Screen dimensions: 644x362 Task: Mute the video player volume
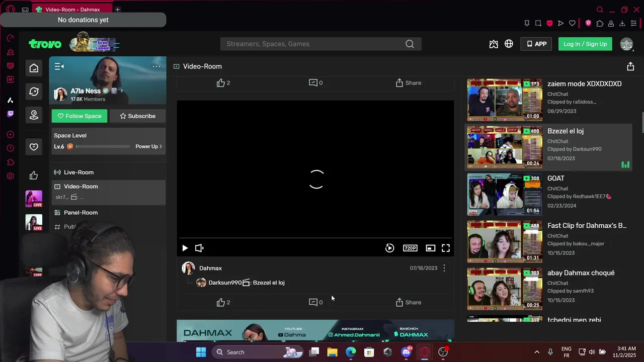pyautogui.click(x=199, y=248)
